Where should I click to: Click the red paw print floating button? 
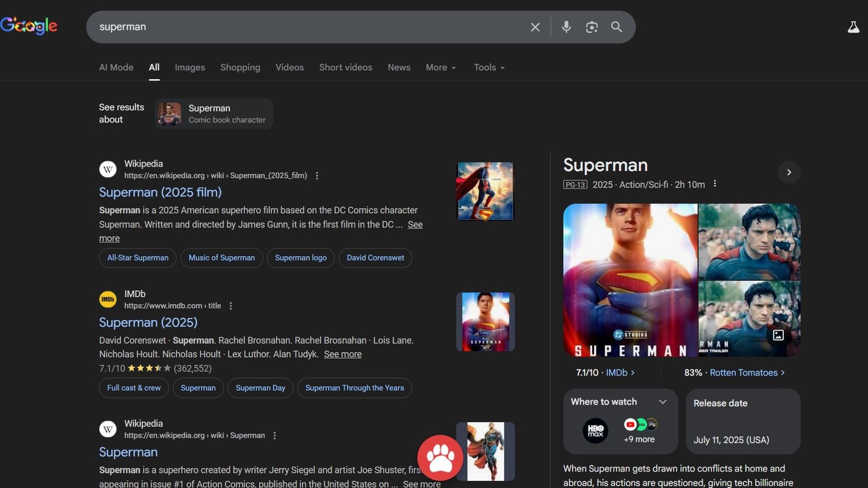[x=440, y=458]
